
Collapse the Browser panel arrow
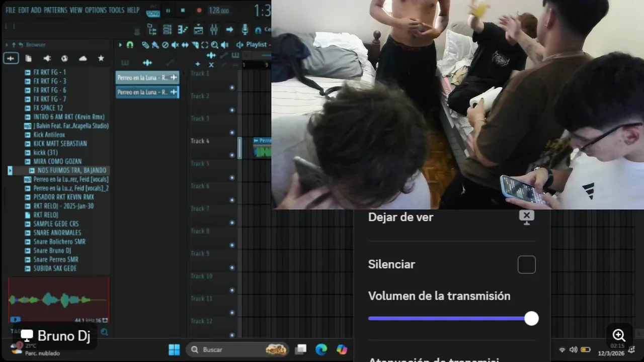pos(7,45)
